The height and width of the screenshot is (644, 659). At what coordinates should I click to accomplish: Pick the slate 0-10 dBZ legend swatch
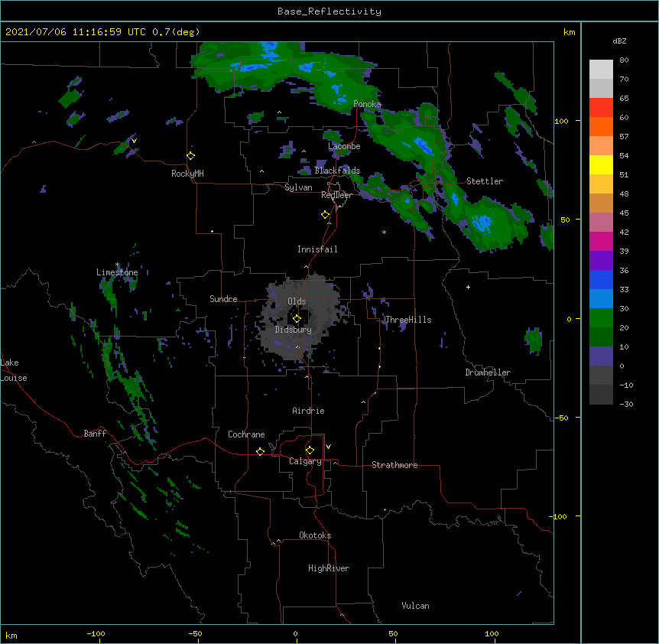[x=601, y=356]
